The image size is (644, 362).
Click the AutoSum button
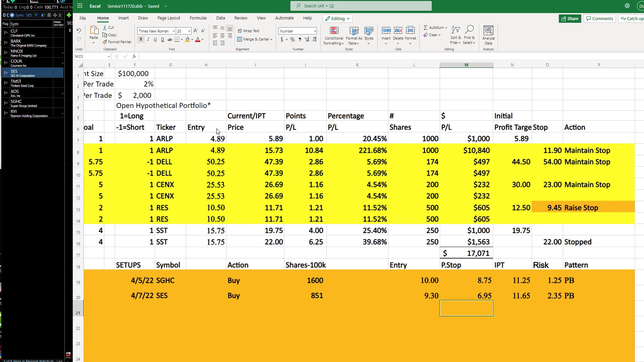click(433, 28)
